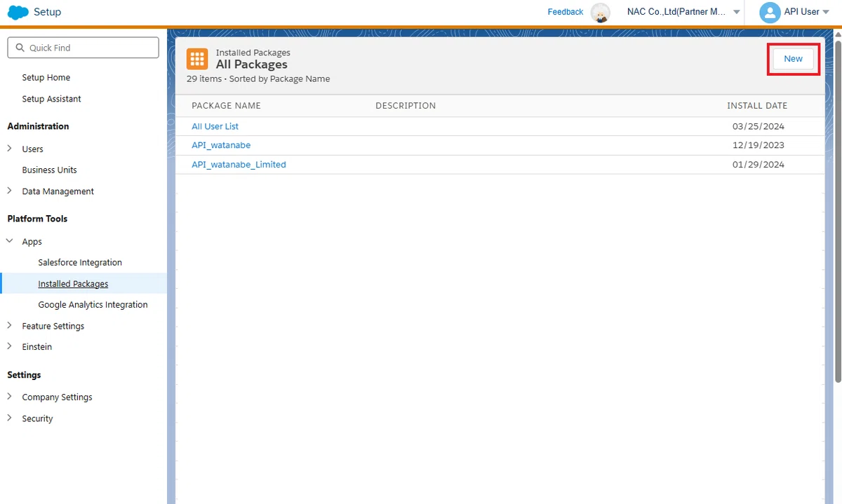Click the New package button
Screen dimensions: 842x504
(793, 59)
